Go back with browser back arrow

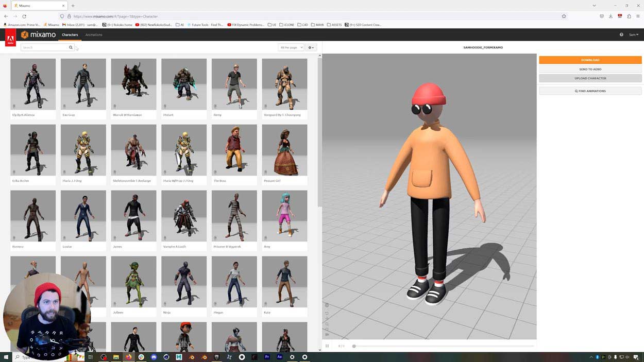[x=6, y=16]
